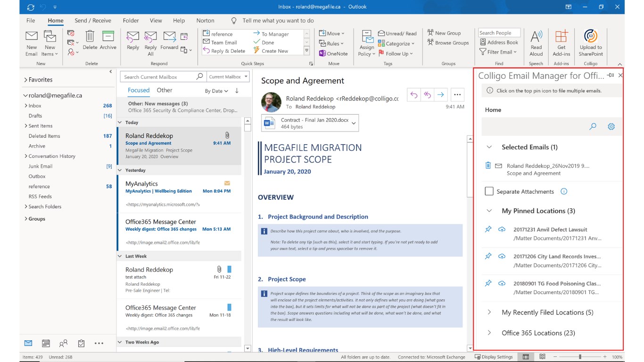Switch to the Other inbox tab

coord(165,90)
